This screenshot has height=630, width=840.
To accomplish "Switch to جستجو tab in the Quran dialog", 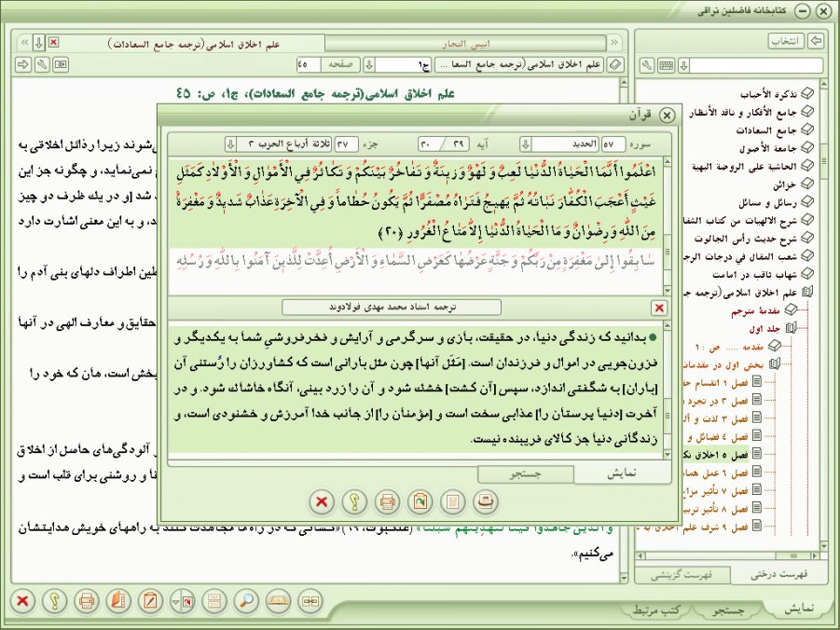I will [526, 473].
